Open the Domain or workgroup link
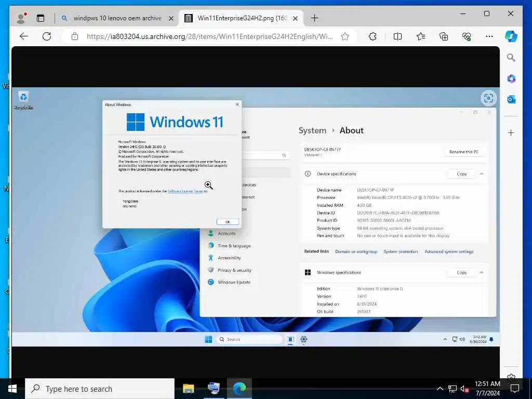This screenshot has height=399, width=532. (x=356, y=251)
